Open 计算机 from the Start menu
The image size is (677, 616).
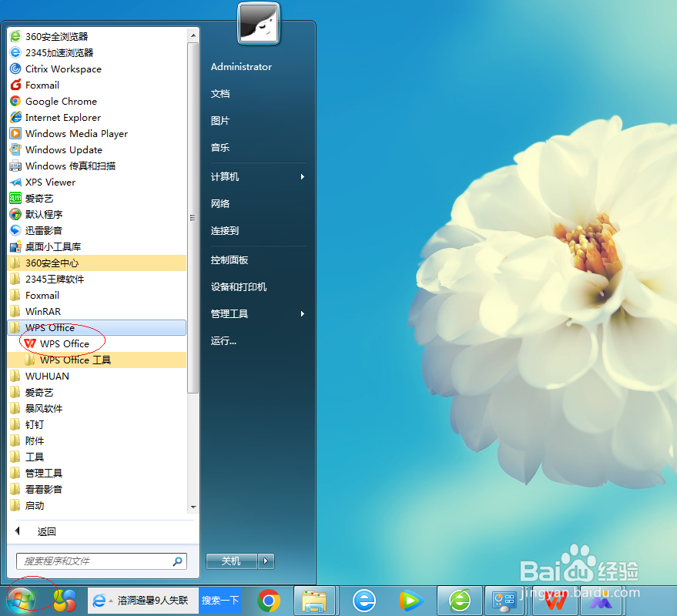click(258, 177)
